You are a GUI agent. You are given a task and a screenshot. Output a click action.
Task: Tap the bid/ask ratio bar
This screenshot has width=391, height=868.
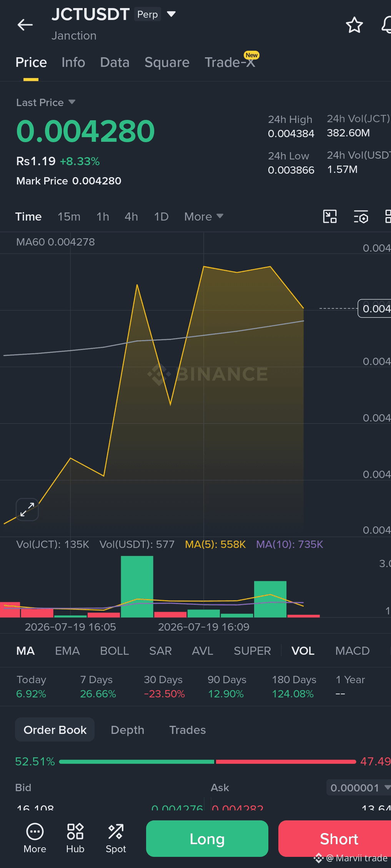208,762
